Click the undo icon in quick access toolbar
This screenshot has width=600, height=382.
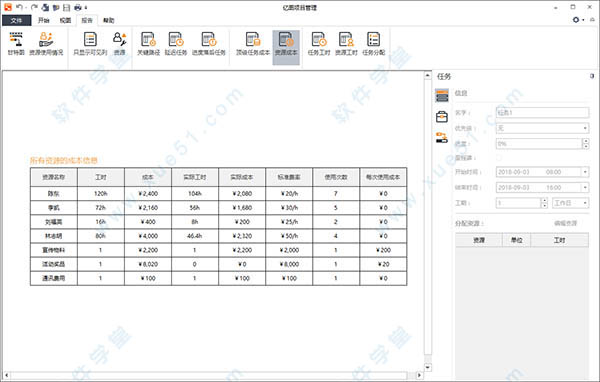pos(19,7)
